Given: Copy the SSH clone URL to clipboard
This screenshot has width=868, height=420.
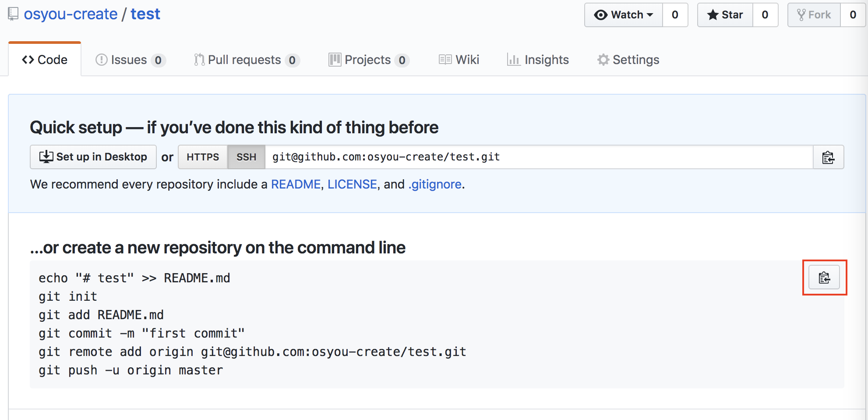Looking at the screenshot, I should point(828,157).
